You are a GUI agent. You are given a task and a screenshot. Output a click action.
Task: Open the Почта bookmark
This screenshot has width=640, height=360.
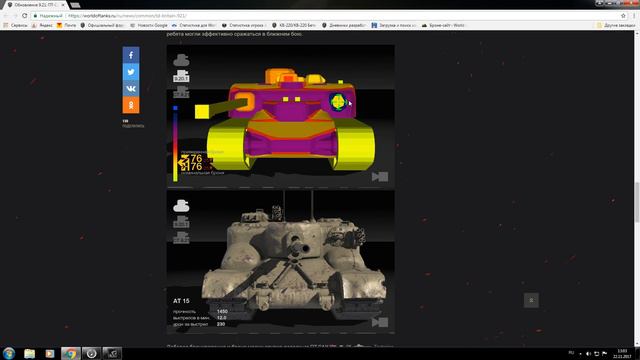click(66, 25)
